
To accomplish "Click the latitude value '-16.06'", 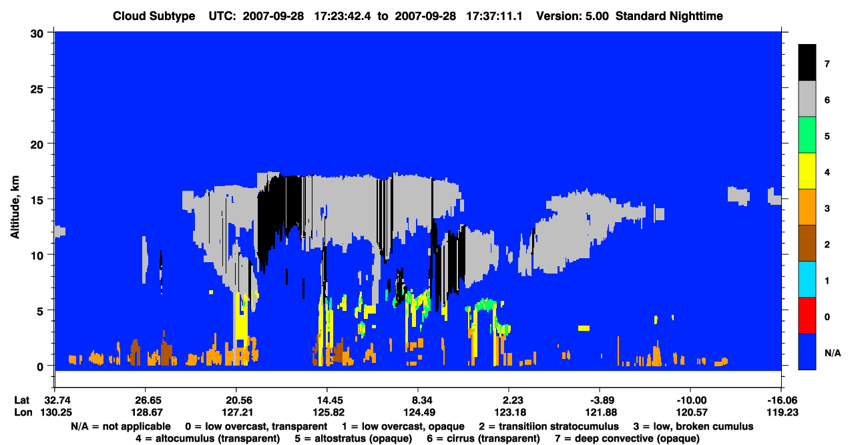I will coord(781,400).
